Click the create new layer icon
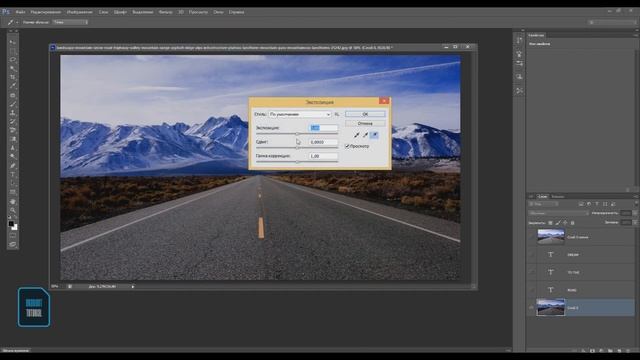The height and width of the screenshot is (360, 640). [x=619, y=351]
